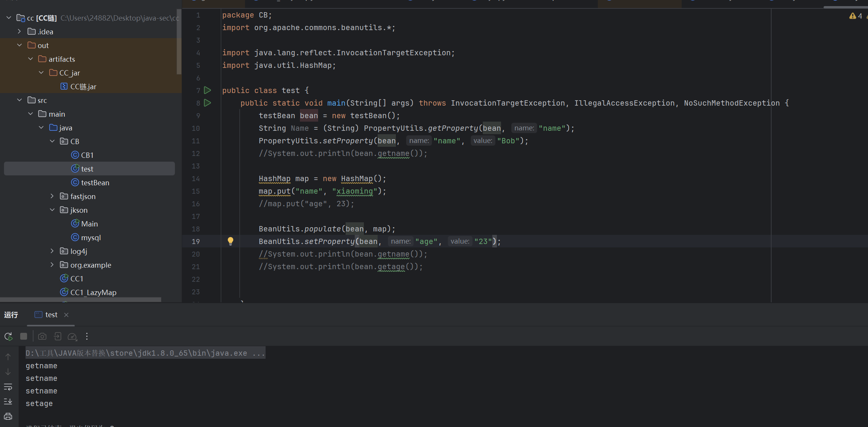Screen dimensions: 868x427
Task: Select the test run tab
Action: click(x=51, y=315)
